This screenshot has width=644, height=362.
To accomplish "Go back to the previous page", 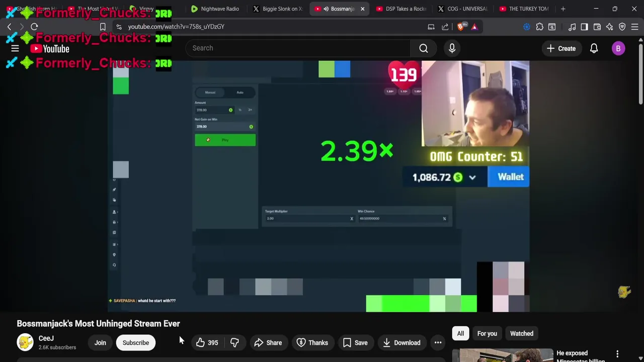I will [x=9, y=27].
